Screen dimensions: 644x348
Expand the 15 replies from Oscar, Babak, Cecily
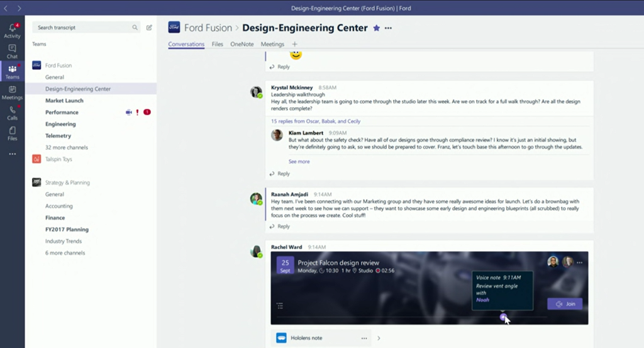click(316, 121)
